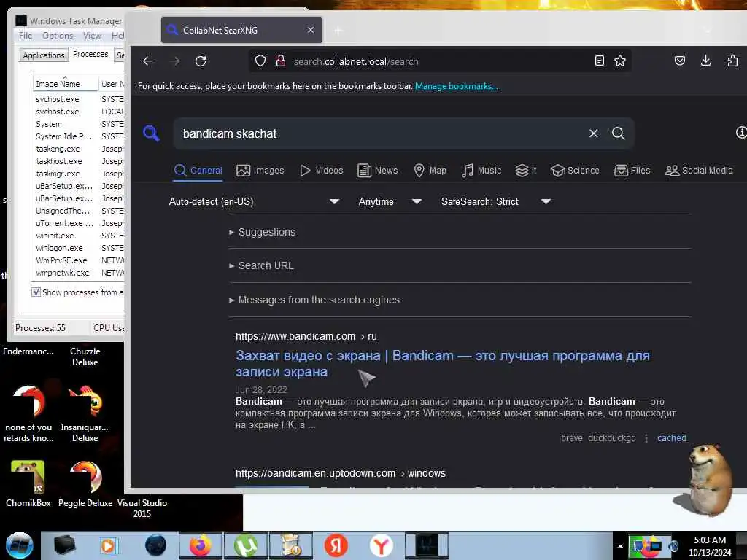Screen dimensions: 747x560
Task: Open the browser extensions icon
Action: click(732, 61)
